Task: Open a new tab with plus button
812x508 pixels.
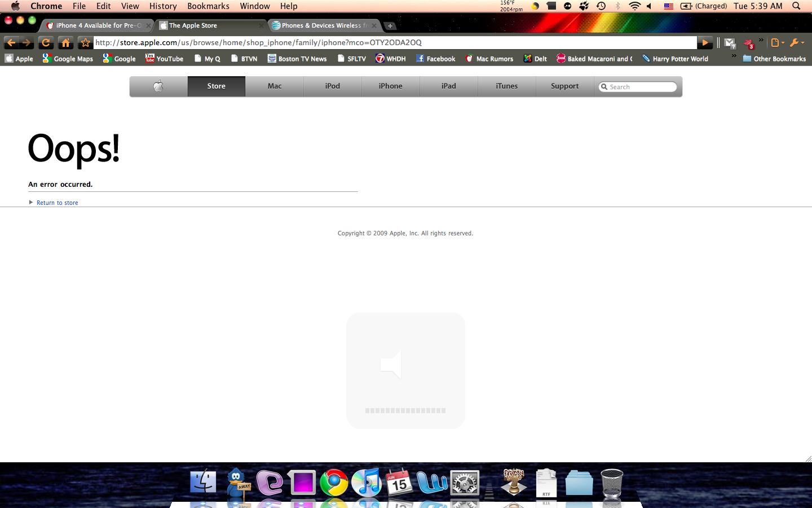Action: (390, 26)
